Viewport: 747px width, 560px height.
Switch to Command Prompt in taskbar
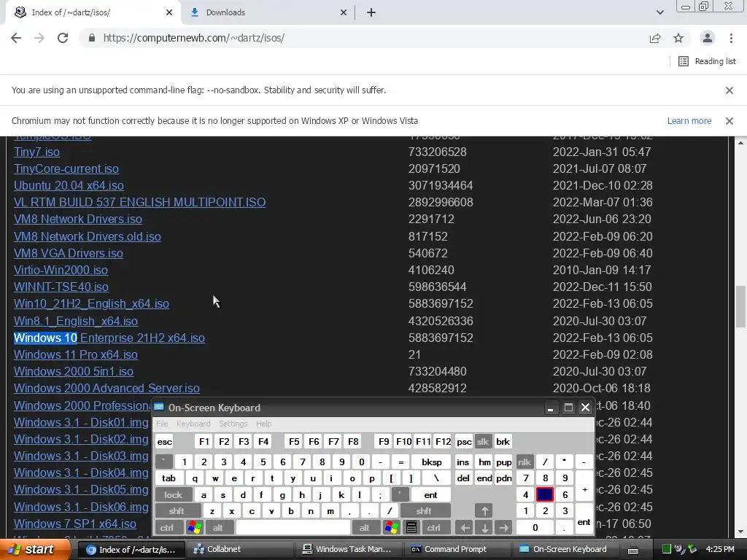[458, 549]
